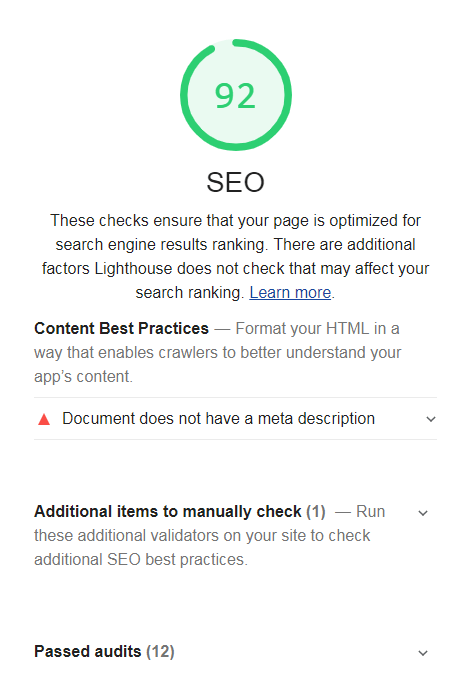Click the (12) count next to Passed audits
This screenshot has height=685, width=470.
[160, 651]
